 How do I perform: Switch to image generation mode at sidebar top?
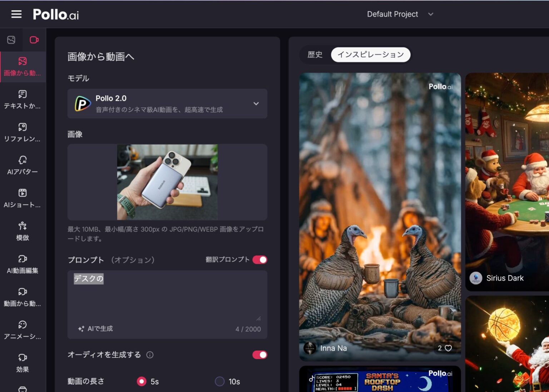tap(11, 40)
